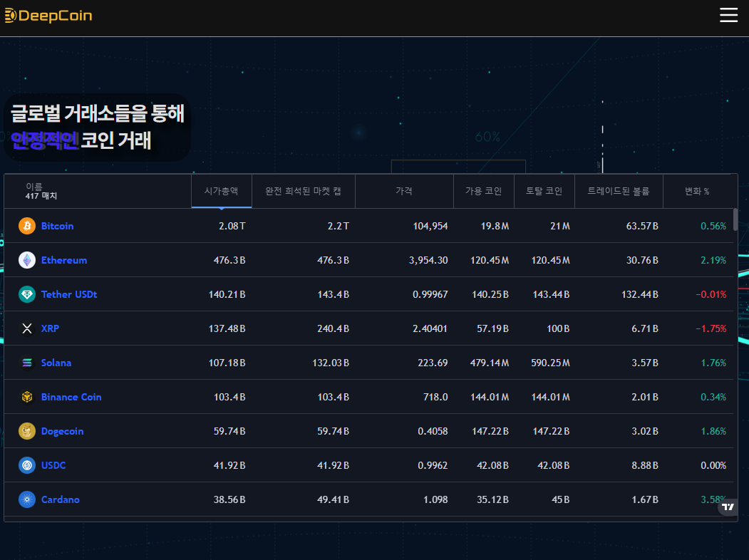749x560 pixels.
Task: Click the Tether USDt coin icon
Action: 27,294
